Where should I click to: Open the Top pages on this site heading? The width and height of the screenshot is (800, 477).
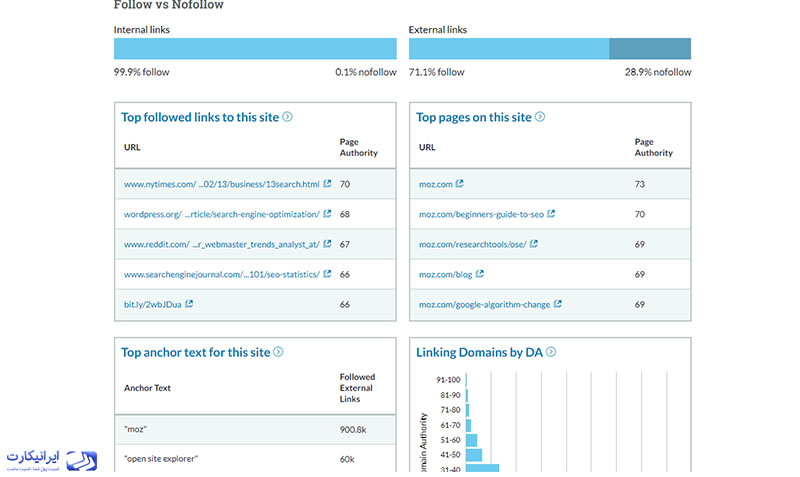tap(473, 117)
